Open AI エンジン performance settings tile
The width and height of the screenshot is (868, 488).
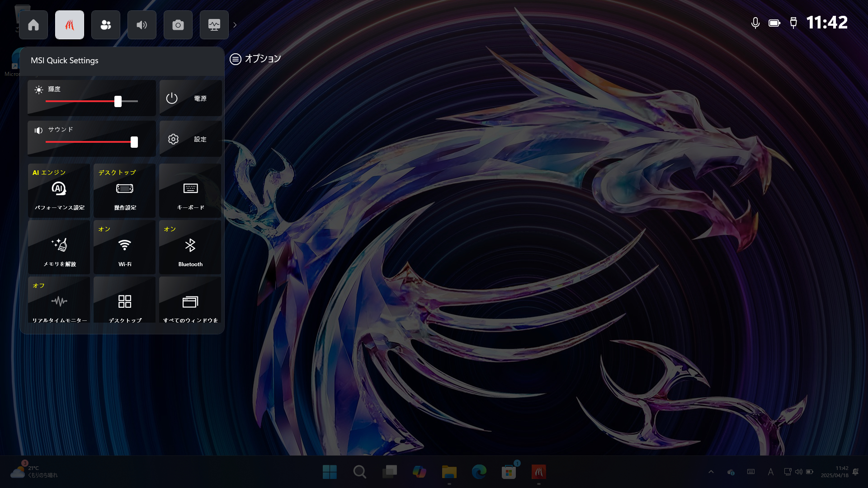click(x=59, y=191)
